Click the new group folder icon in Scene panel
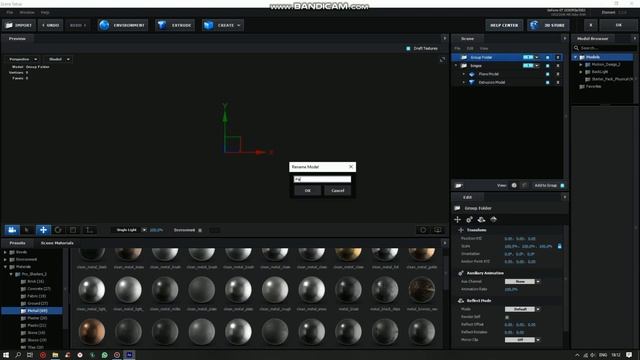 [x=459, y=186]
